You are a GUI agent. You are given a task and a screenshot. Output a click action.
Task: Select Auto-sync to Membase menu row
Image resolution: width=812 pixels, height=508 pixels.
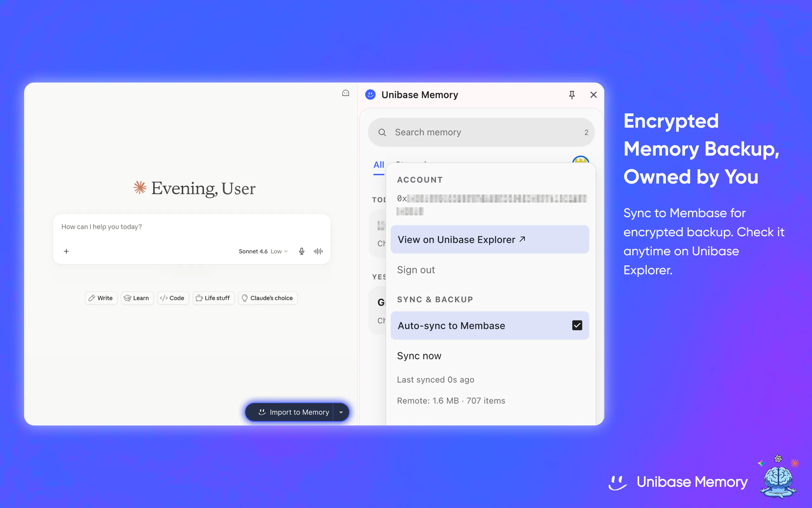pyautogui.click(x=489, y=325)
